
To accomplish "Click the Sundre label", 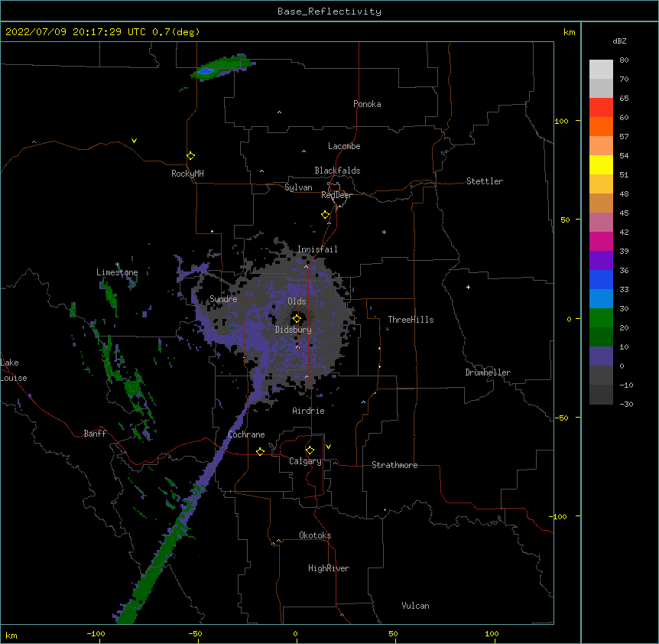I will click(223, 299).
